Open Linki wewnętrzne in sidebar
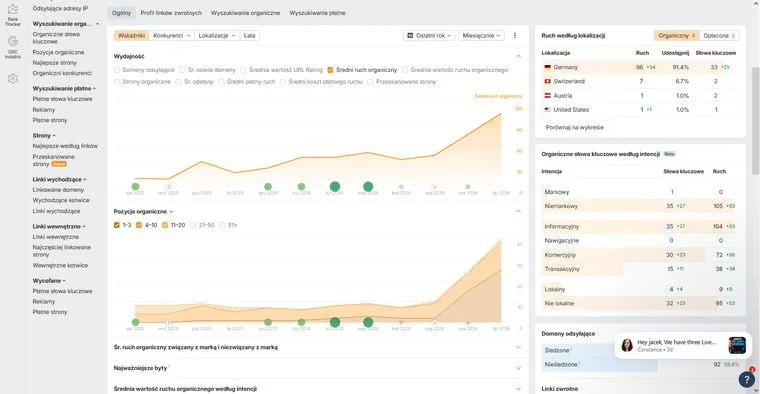This screenshot has width=760, height=394. click(55, 237)
